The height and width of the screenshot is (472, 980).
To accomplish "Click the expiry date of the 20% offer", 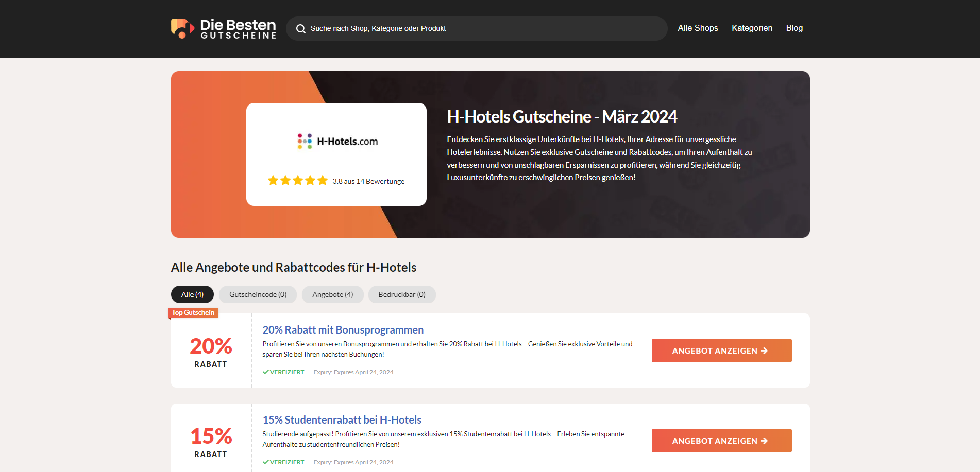I will click(353, 372).
